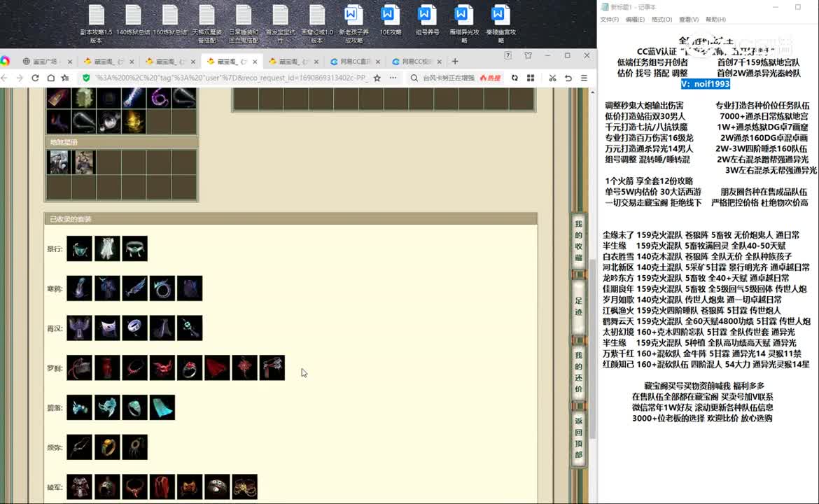Close the currently active 藏宝阁 tab
The height and width of the screenshot is (504, 819).
tap(255, 62)
